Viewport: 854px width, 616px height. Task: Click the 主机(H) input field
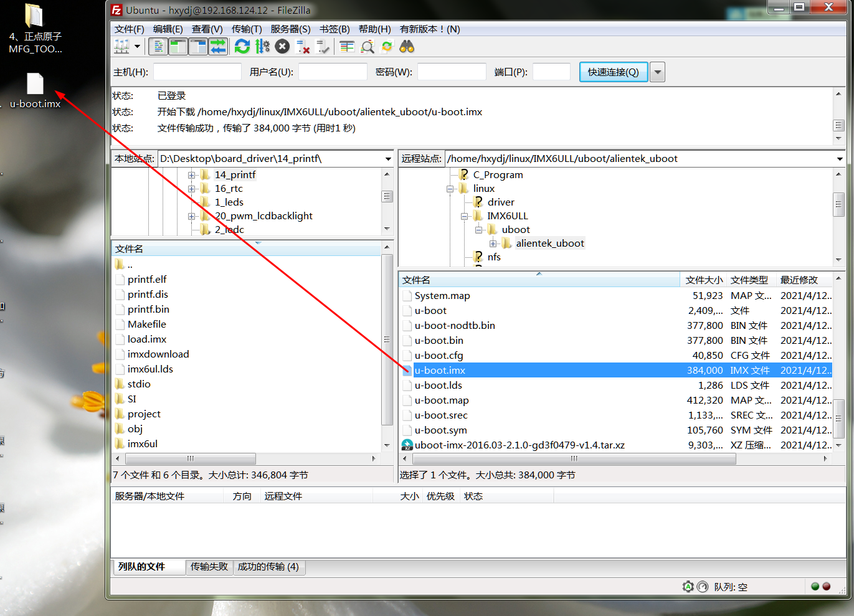pos(196,72)
